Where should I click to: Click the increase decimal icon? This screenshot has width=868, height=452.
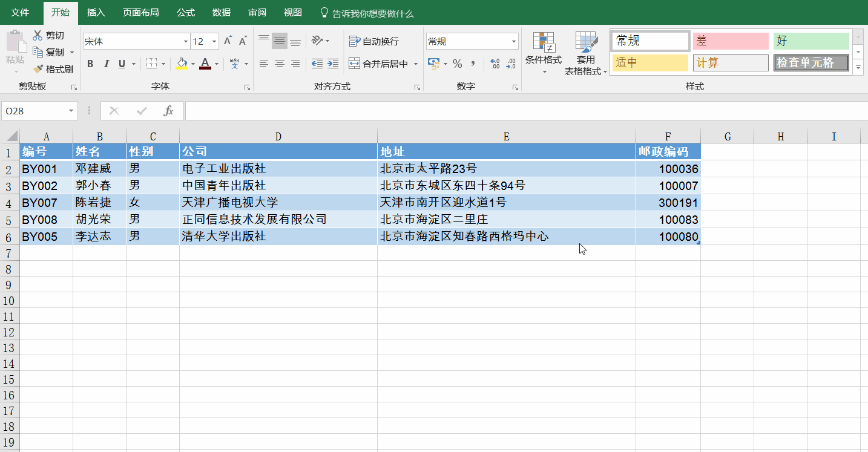(495, 64)
